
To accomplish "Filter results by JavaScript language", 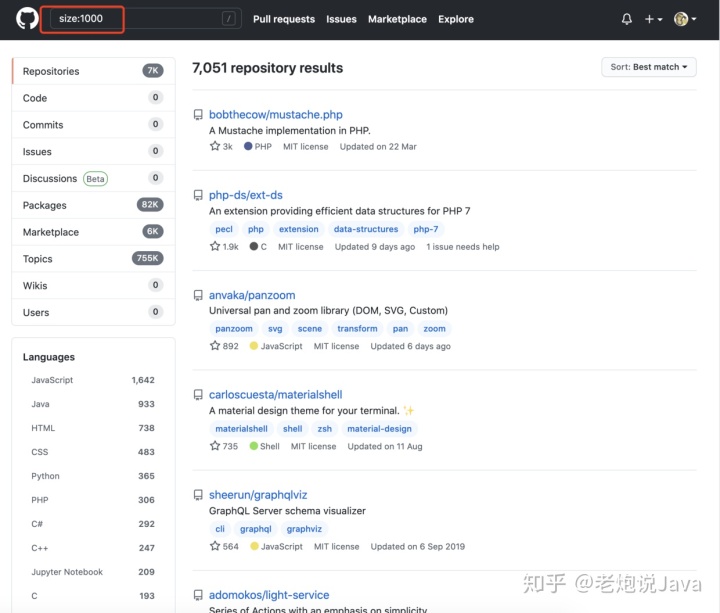I will coord(93,380).
